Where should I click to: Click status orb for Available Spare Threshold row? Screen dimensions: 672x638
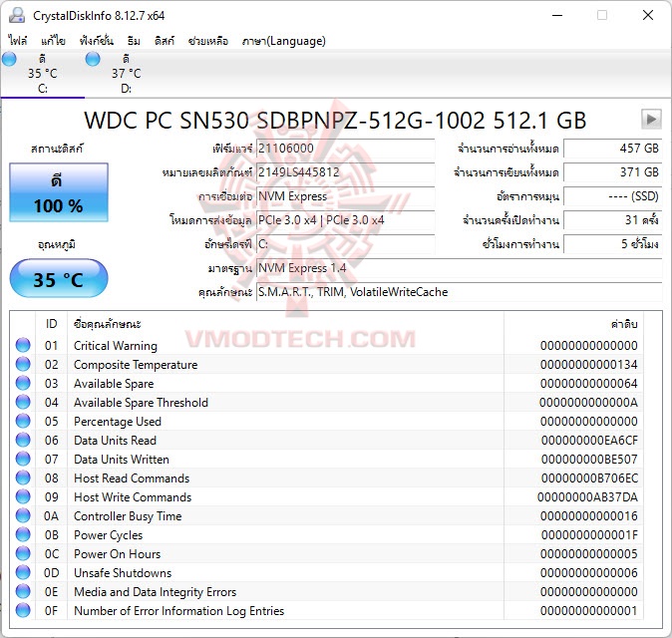point(23,402)
